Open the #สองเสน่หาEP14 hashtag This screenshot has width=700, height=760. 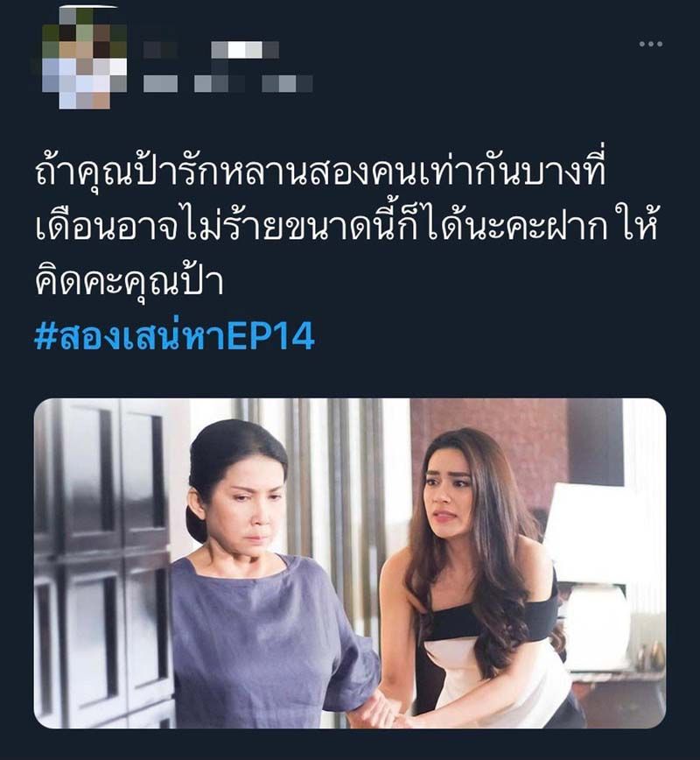click(x=174, y=335)
